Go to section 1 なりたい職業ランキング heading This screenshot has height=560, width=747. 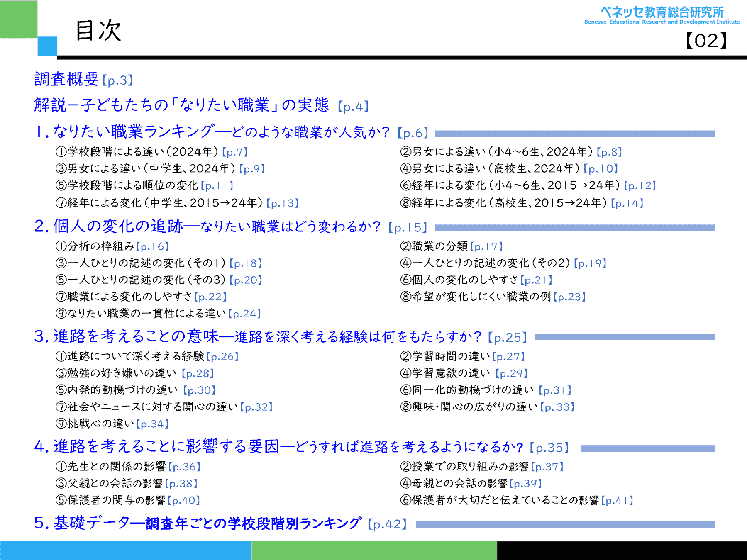tap(231, 132)
